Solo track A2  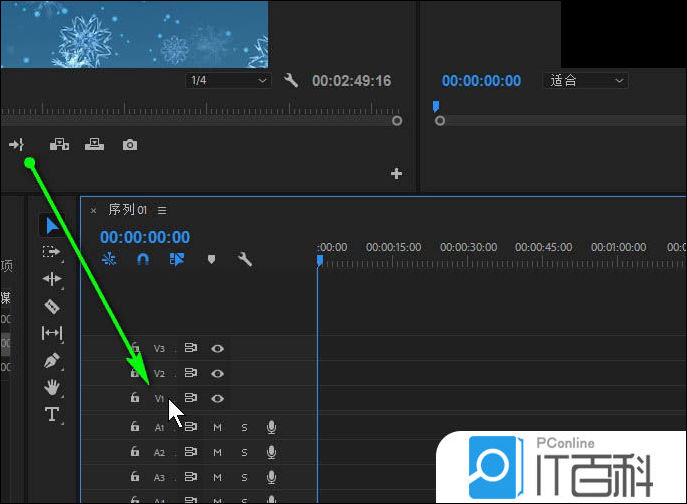coord(244,452)
